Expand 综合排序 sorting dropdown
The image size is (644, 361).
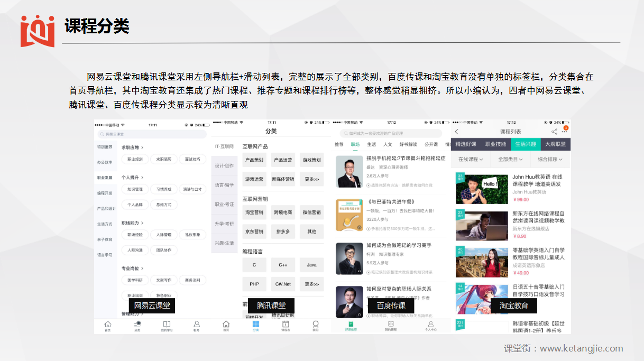550,159
